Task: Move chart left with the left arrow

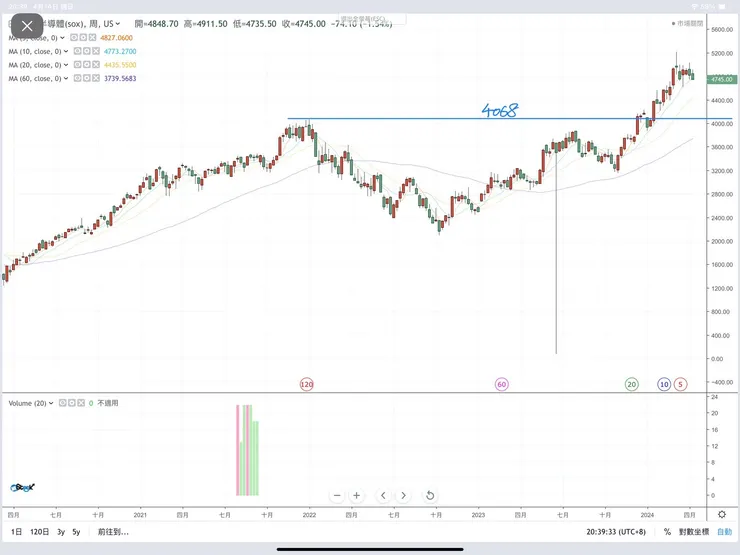Action: tap(383, 496)
